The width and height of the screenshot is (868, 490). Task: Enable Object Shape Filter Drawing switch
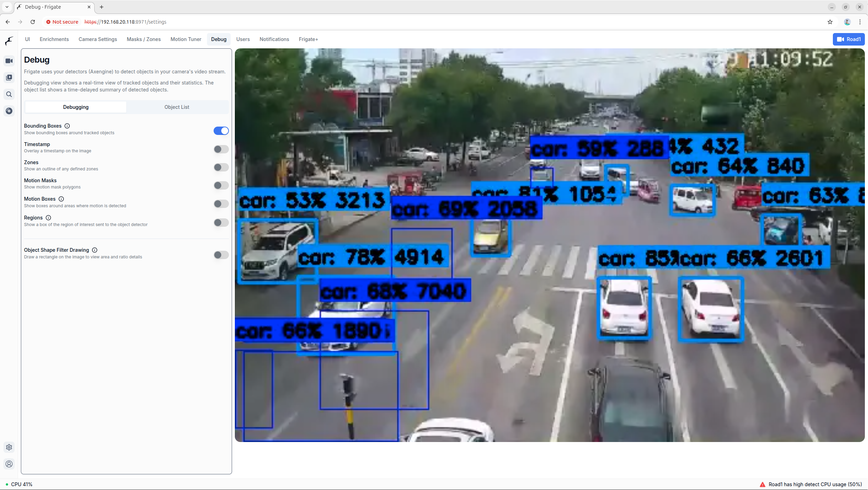(221, 255)
